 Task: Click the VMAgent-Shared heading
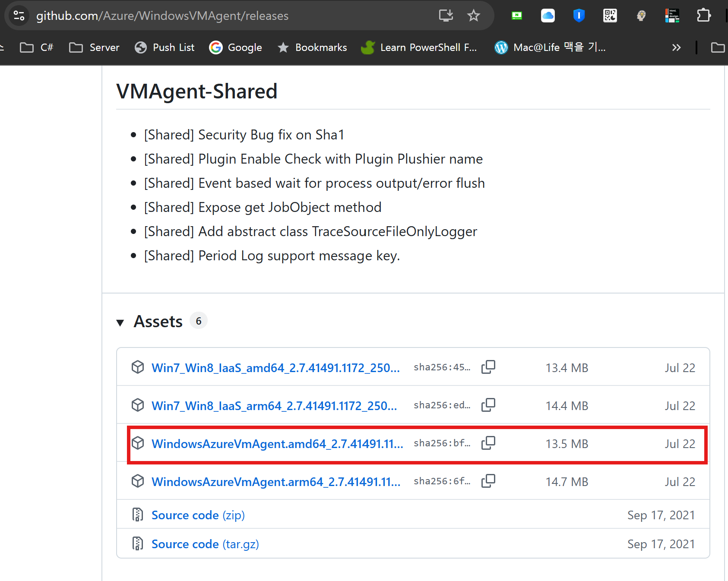[197, 92]
